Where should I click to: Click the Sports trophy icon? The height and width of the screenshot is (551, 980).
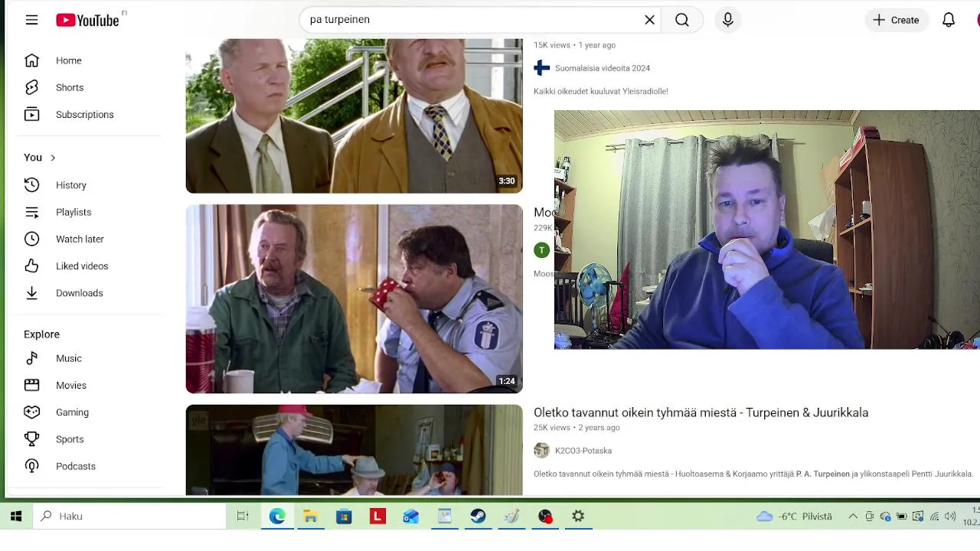31,439
